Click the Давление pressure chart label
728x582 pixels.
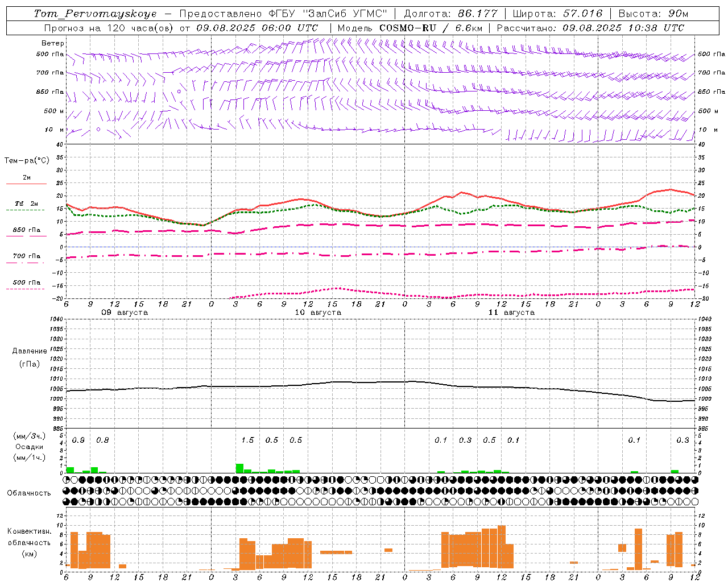point(30,351)
